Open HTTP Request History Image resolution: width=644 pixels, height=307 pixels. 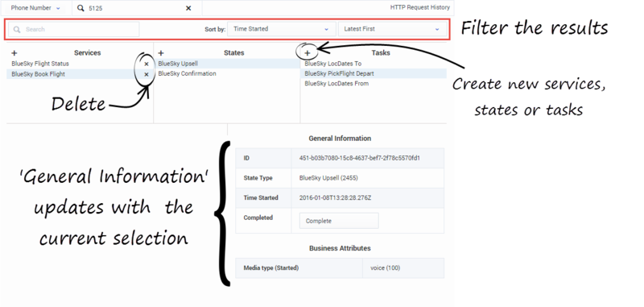coord(419,7)
